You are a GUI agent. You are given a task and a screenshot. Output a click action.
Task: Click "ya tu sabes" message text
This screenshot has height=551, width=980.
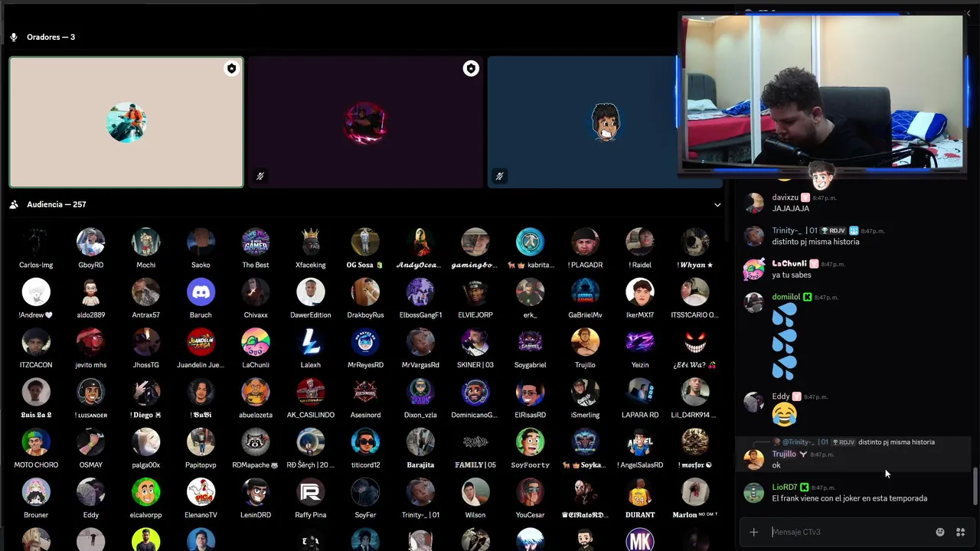792,275
